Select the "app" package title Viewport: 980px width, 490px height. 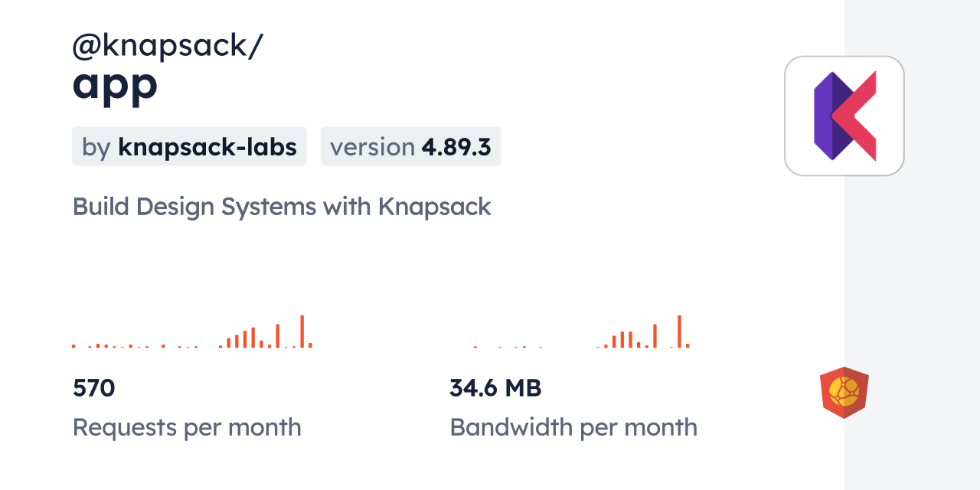(115, 83)
